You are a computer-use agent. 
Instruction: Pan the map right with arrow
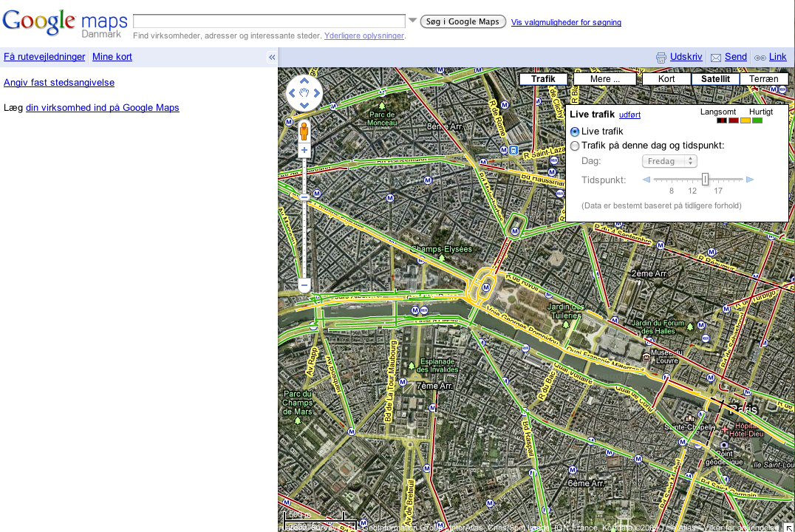(317, 93)
